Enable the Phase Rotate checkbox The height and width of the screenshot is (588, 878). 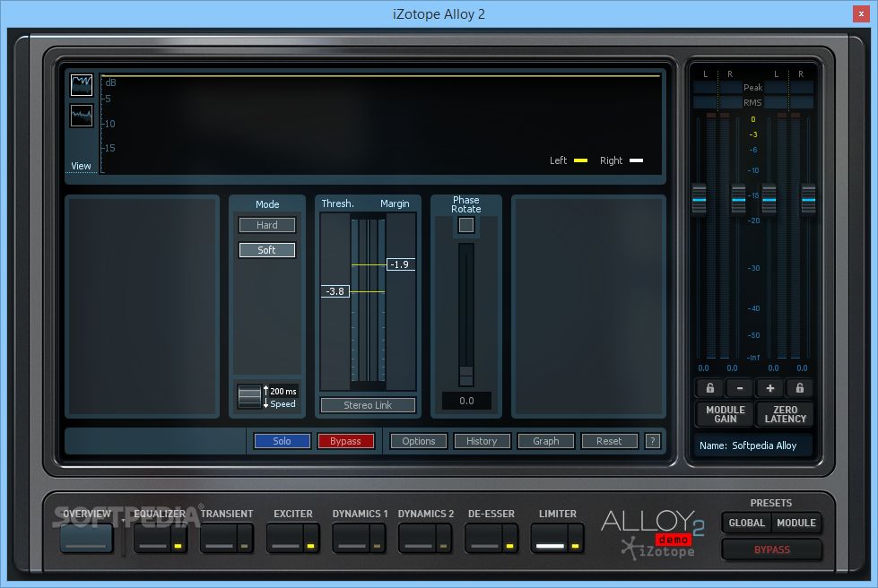(465, 225)
